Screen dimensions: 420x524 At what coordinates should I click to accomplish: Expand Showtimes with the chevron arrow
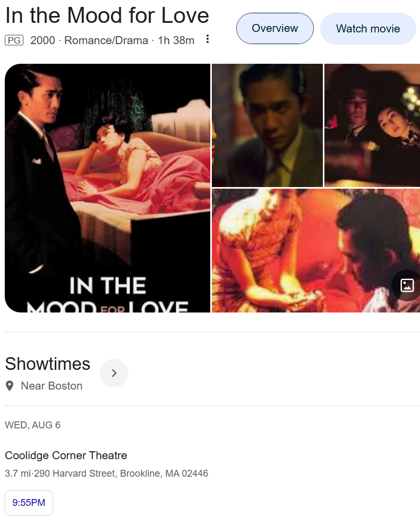pos(114,373)
